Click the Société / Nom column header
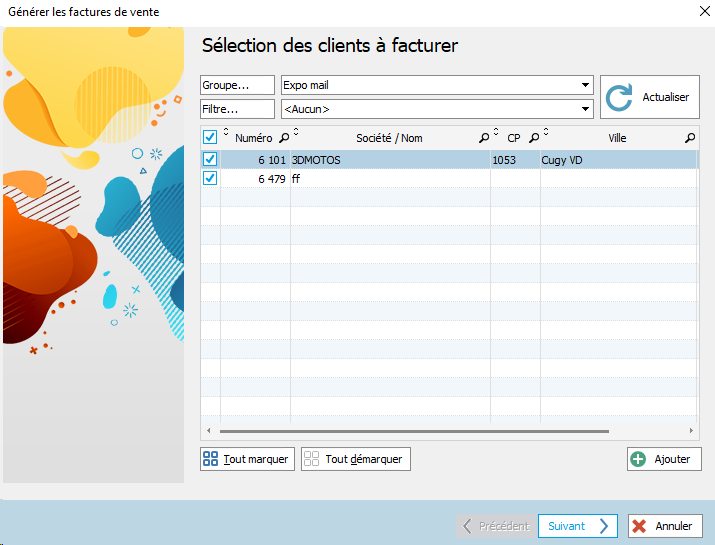This screenshot has height=545, width=715. point(389,138)
